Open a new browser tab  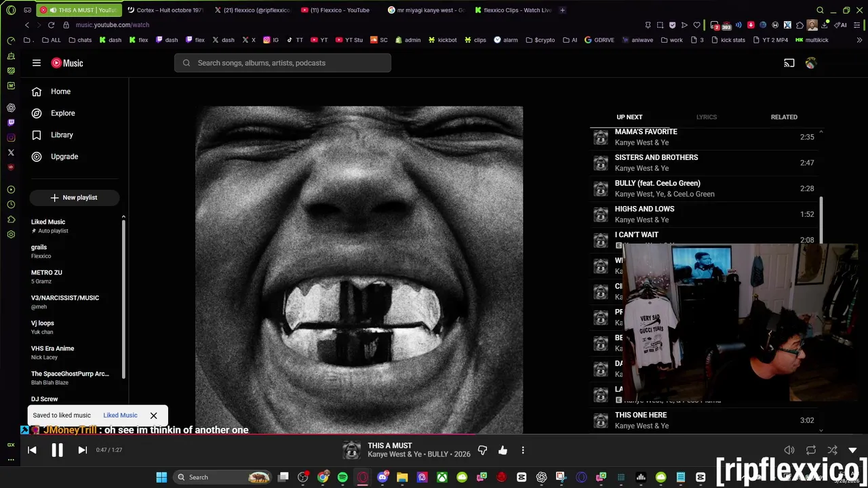point(562,10)
